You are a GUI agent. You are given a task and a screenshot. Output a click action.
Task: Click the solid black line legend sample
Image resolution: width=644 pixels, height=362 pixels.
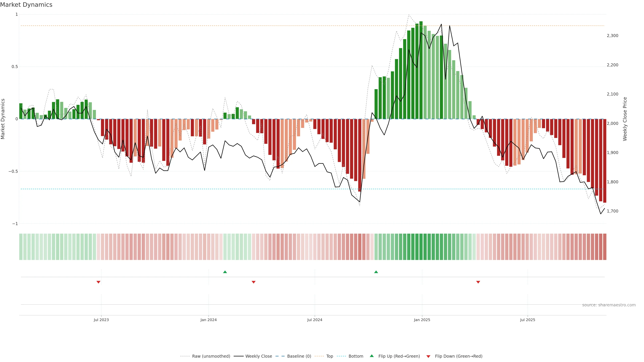238,356
